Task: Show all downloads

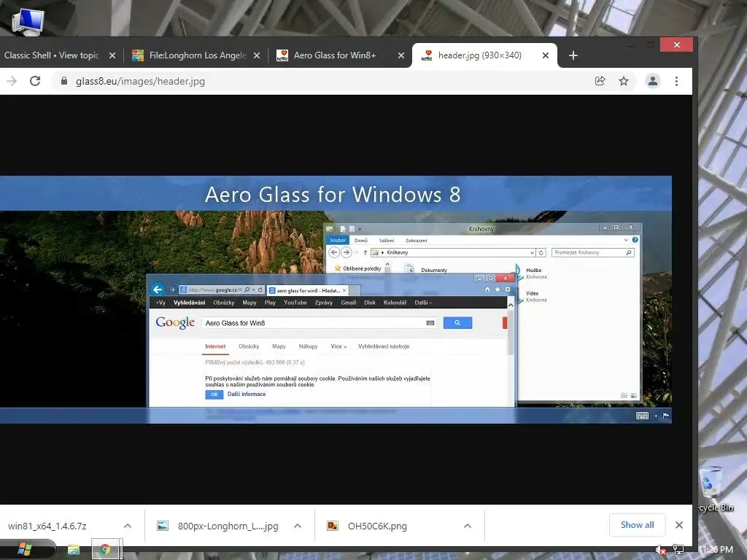Action: pyautogui.click(x=638, y=525)
